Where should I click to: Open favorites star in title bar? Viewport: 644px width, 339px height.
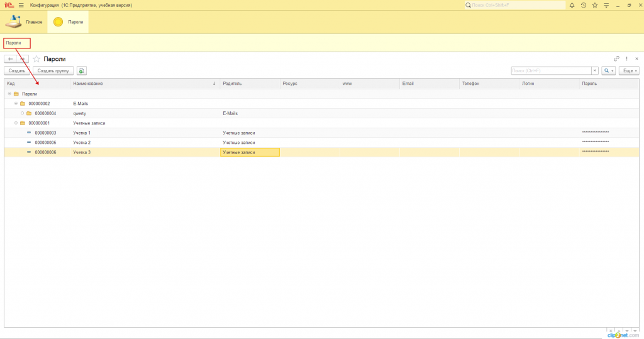(x=595, y=5)
